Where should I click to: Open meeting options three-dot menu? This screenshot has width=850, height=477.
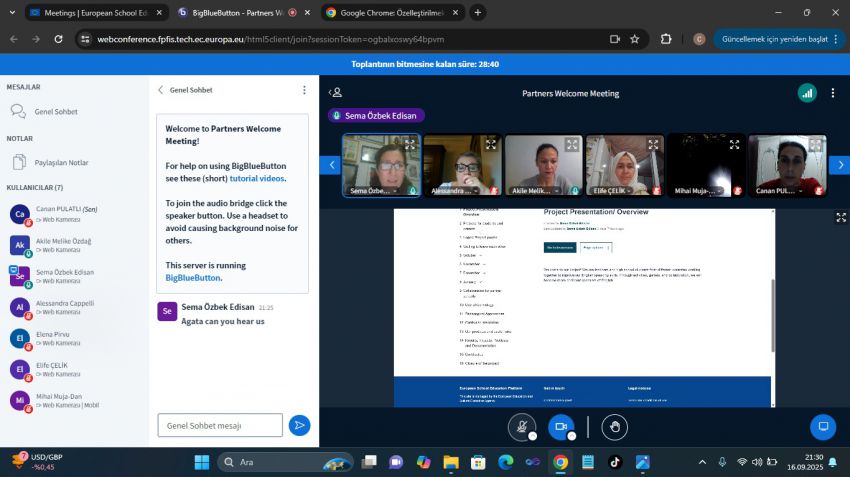(832, 92)
